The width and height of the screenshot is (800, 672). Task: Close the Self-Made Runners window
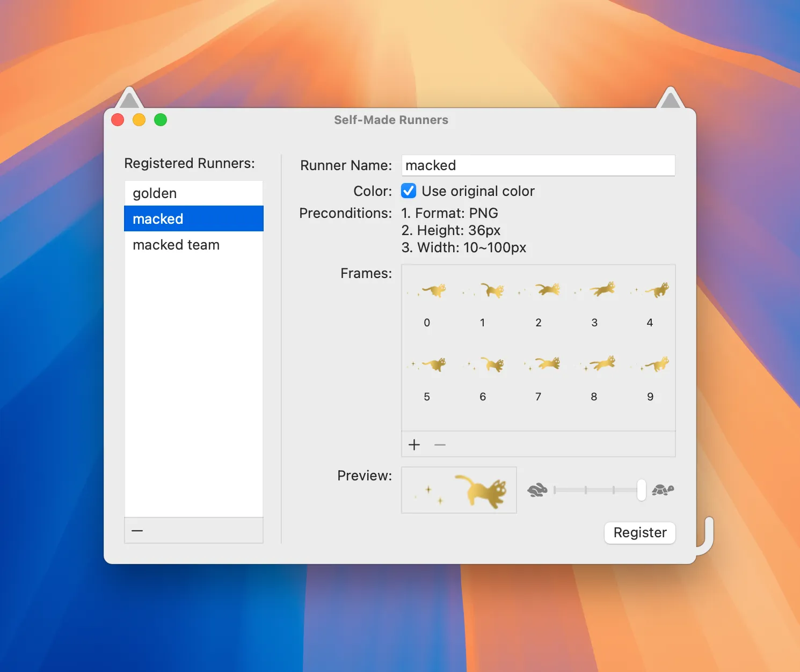(118, 120)
